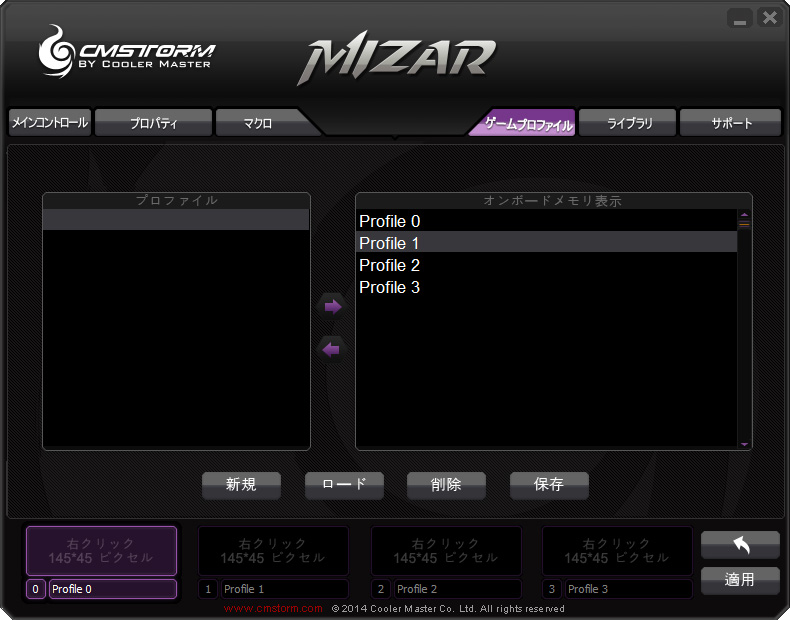Click the Profile 0 image slot thumbnail
This screenshot has width=790, height=620.
coord(101,550)
